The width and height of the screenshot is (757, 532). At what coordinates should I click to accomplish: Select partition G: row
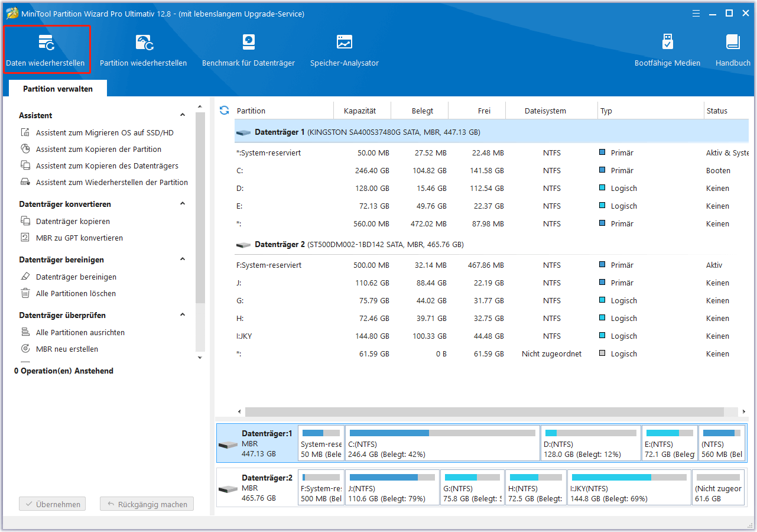tap(491, 301)
